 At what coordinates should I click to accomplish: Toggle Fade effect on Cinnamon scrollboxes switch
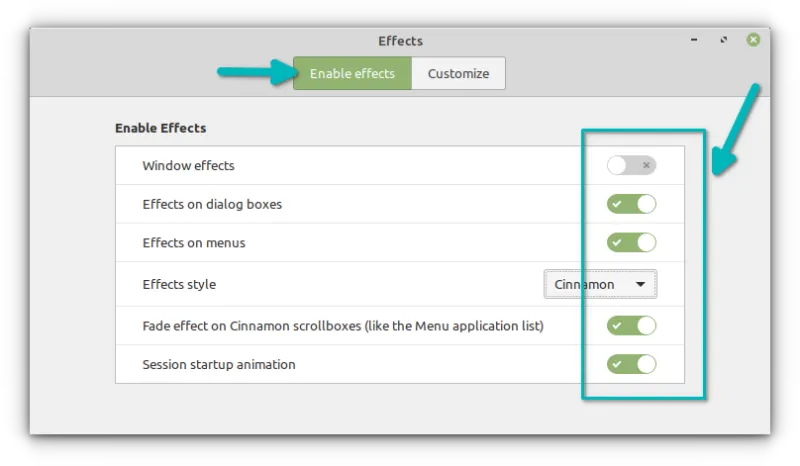pos(631,325)
